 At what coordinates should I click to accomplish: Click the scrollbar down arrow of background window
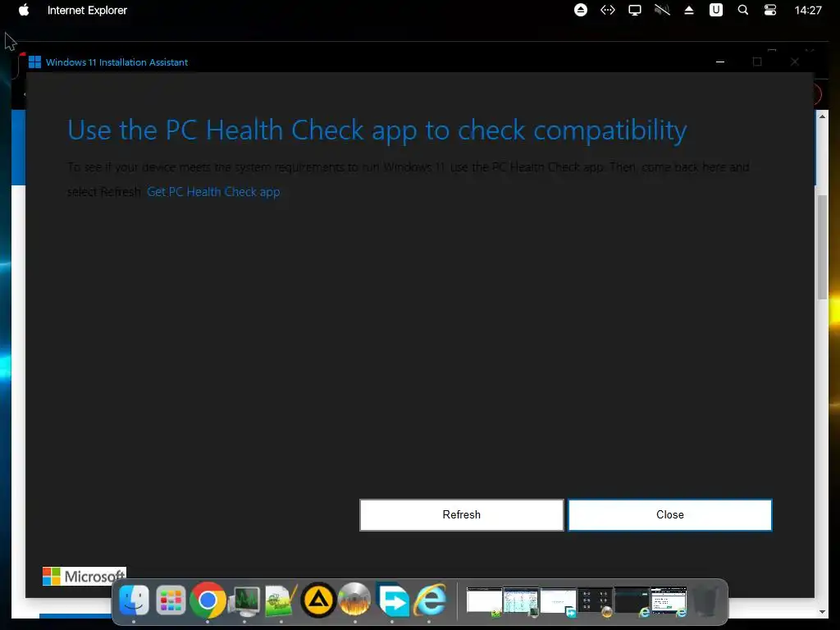coord(822,612)
